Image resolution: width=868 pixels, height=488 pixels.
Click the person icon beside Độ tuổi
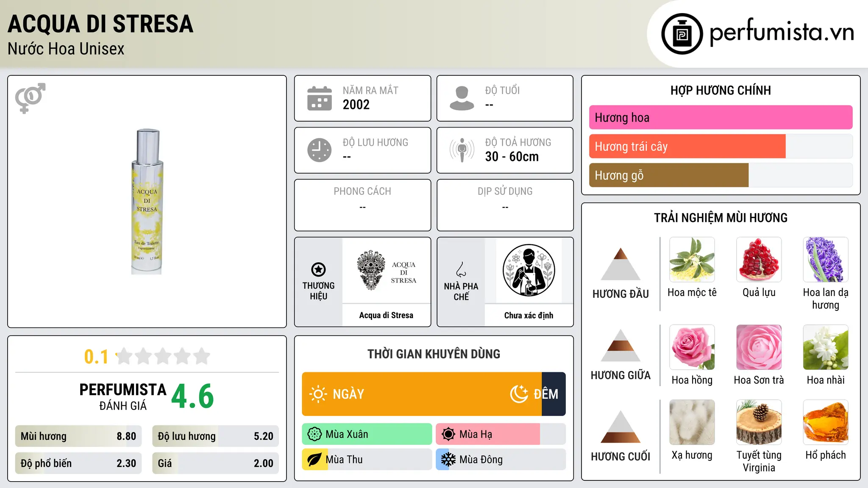pos(462,98)
